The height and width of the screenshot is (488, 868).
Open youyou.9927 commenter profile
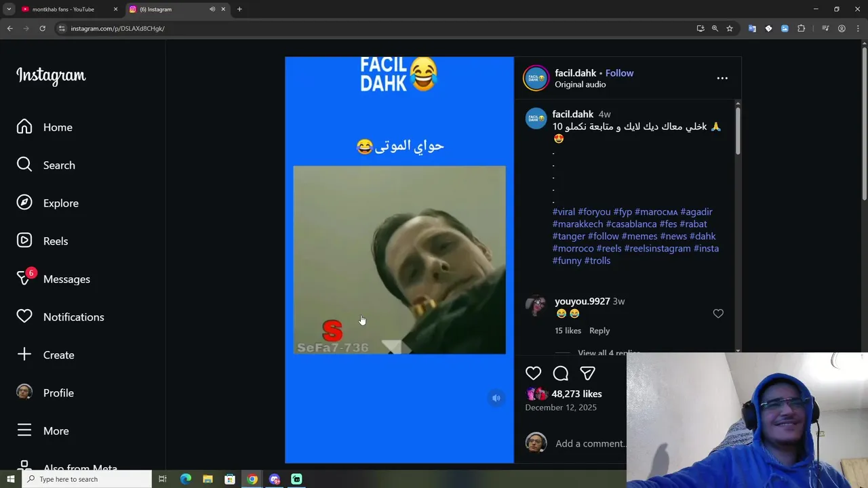tap(582, 302)
